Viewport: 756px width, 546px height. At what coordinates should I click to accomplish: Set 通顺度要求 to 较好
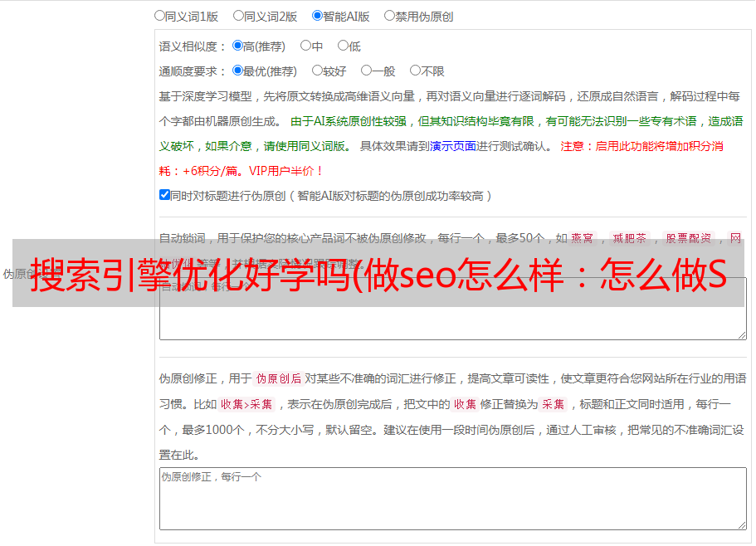tap(317, 71)
